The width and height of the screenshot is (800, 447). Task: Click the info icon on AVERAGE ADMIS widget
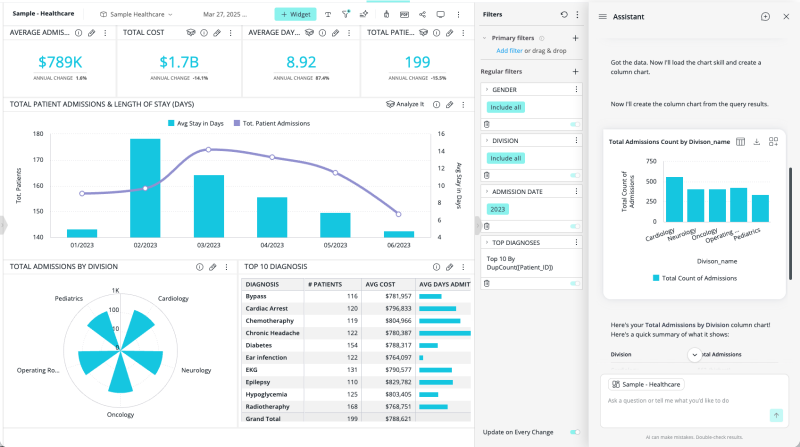[x=79, y=33]
